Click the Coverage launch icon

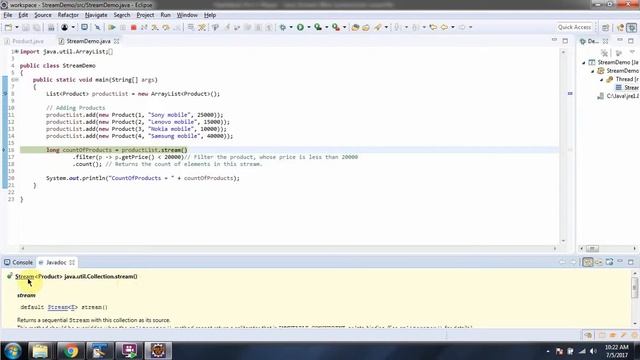pyautogui.click(x=318, y=27)
